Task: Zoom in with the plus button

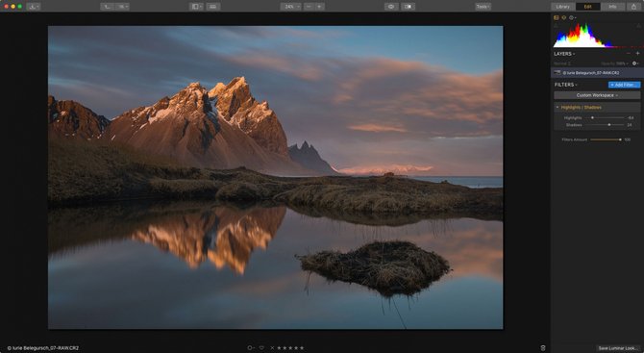Action: pos(319,7)
